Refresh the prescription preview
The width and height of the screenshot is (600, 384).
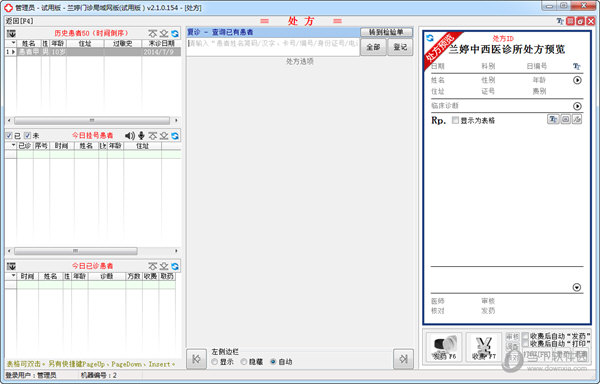pyautogui.click(x=430, y=37)
